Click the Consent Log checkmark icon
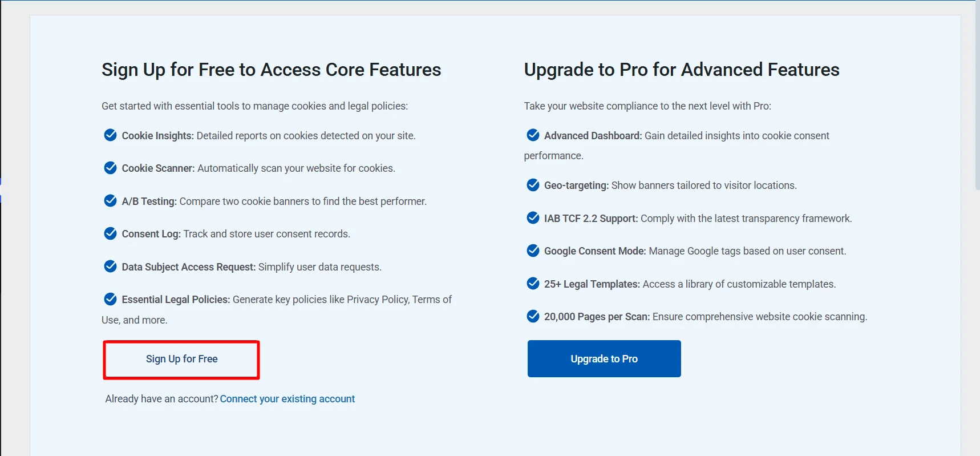Image resolution: width=980 pixels, height=456 pixels. [110, 233]
